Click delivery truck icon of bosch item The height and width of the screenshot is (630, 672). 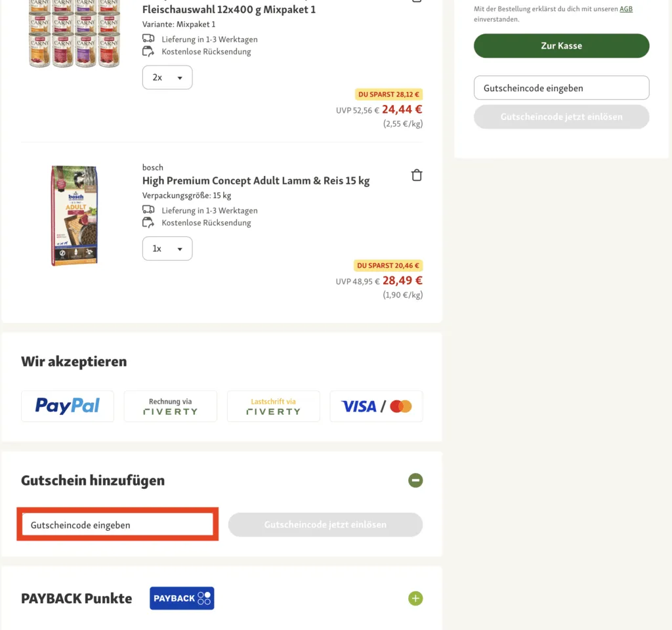coord(148,210)
